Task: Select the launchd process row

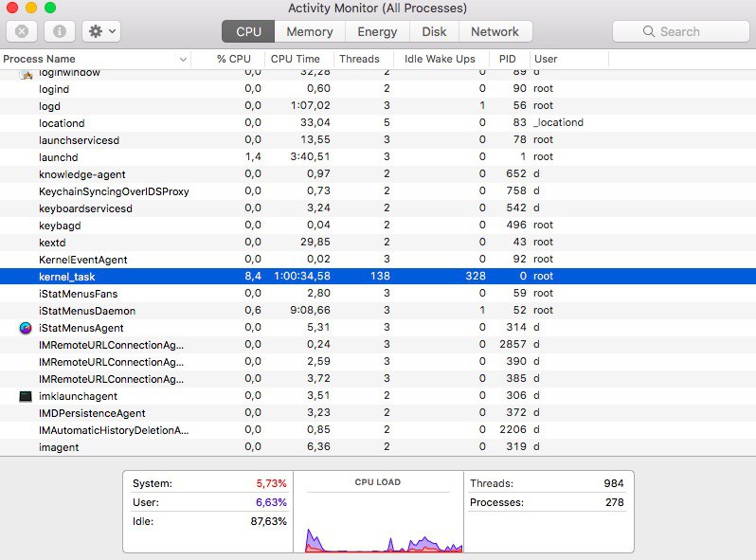Action: (x=378, y=157)
